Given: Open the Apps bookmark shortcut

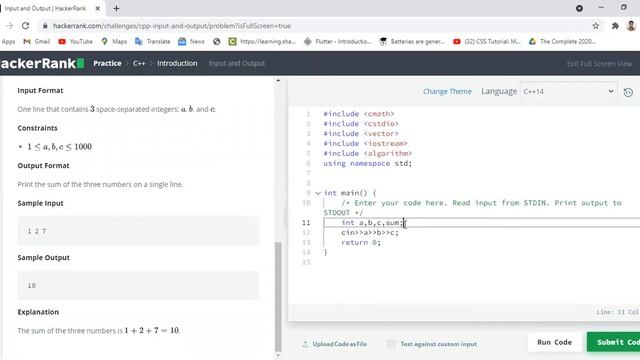Looking at the screenshot, I should [x=8, y=41].
